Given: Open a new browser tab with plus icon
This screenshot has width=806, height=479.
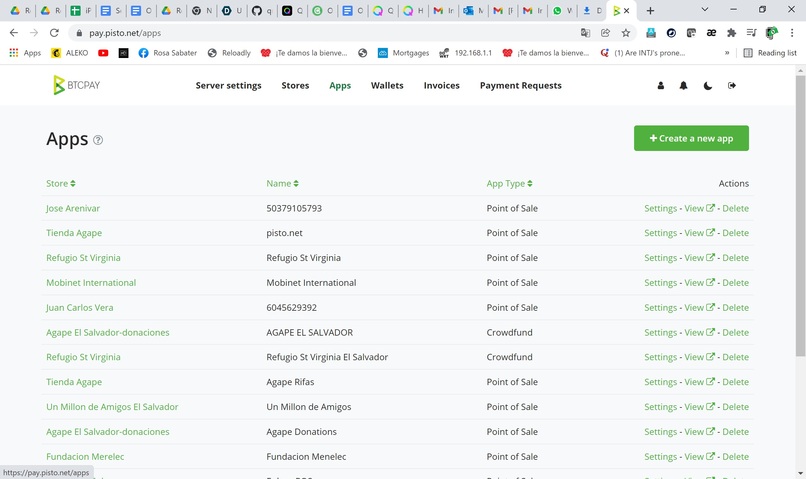Looking at the screenshot, I should click(650, 10).
